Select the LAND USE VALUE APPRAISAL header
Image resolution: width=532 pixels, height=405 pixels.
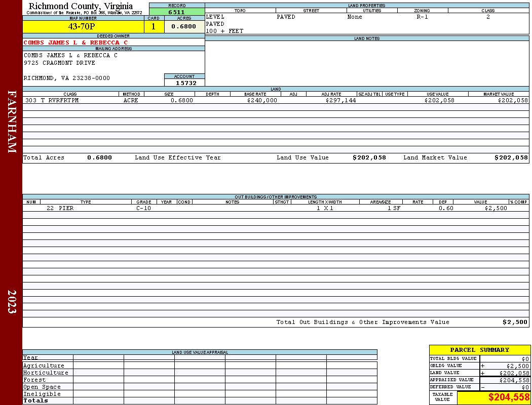(x=200, y=352)
